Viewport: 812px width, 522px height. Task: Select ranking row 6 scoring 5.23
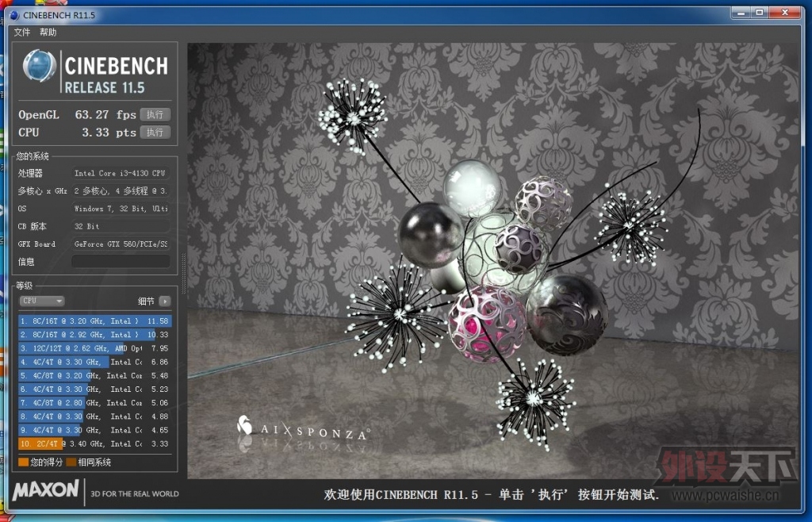pos(95,389)
